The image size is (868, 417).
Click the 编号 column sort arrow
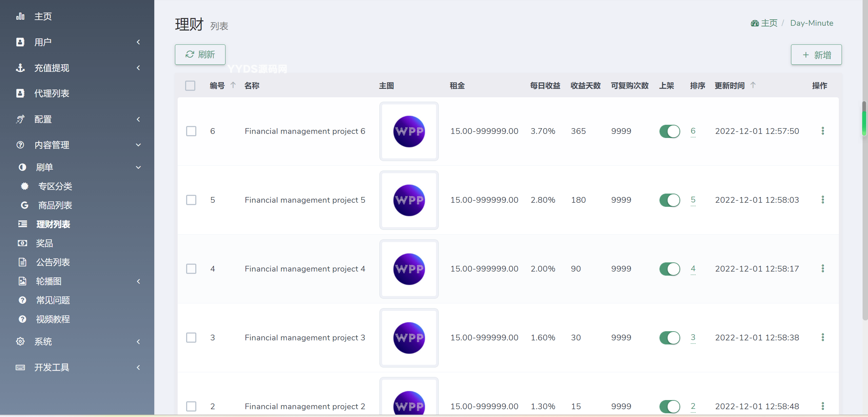click(233, 85)
